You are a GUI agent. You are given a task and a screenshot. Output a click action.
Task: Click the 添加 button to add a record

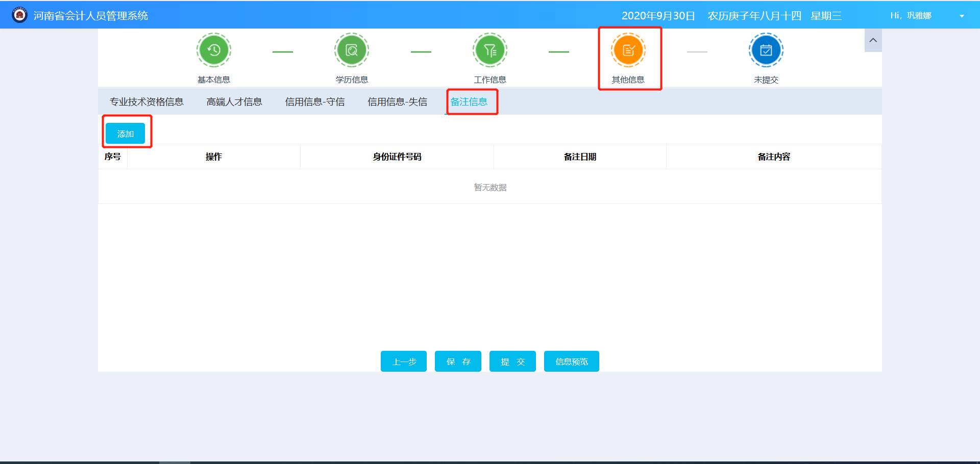coord(126,133)
